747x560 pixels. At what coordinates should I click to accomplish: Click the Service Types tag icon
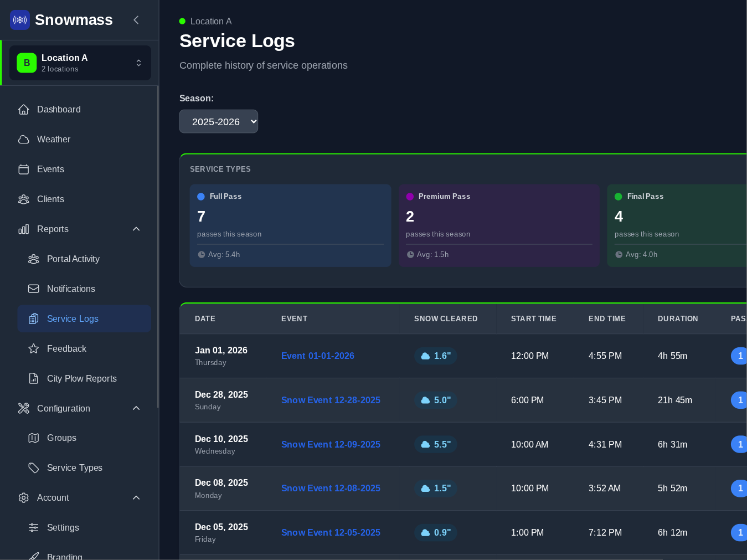click(x=33, y=468)
